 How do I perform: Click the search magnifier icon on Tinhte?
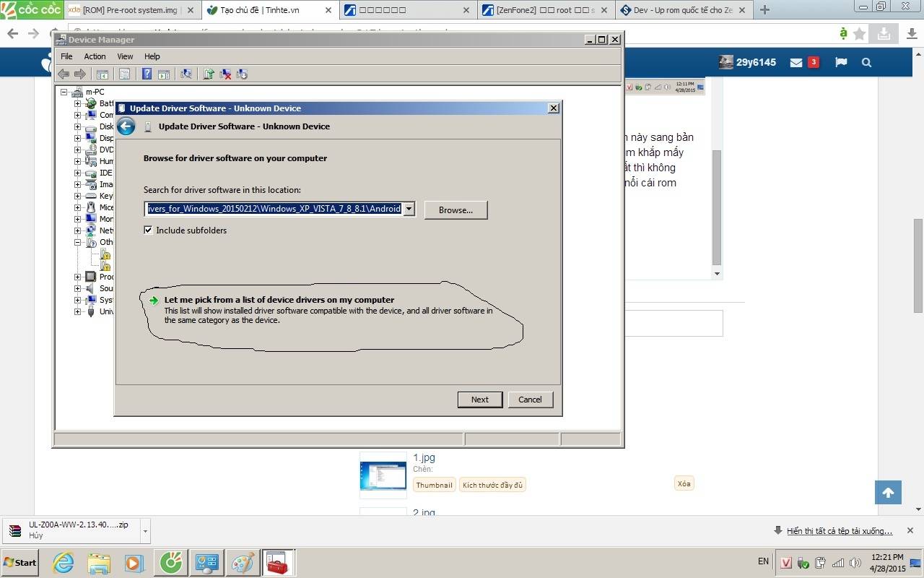click(x=866, y=63)
